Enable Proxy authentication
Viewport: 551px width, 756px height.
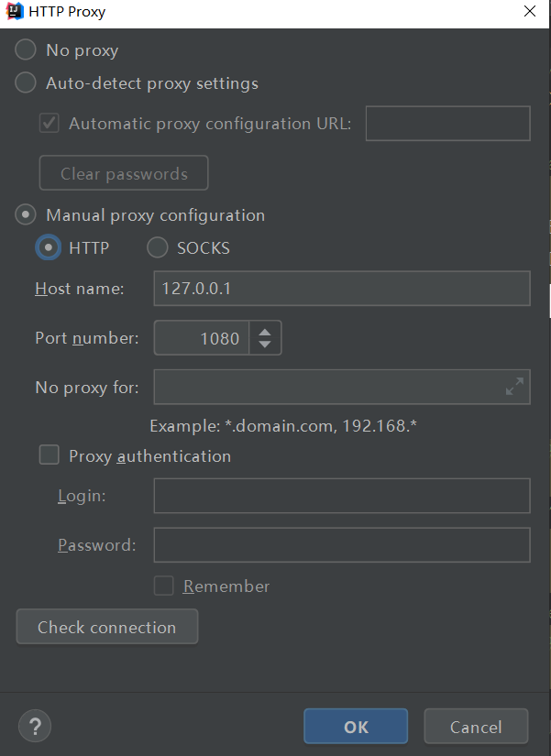(49, 455)
